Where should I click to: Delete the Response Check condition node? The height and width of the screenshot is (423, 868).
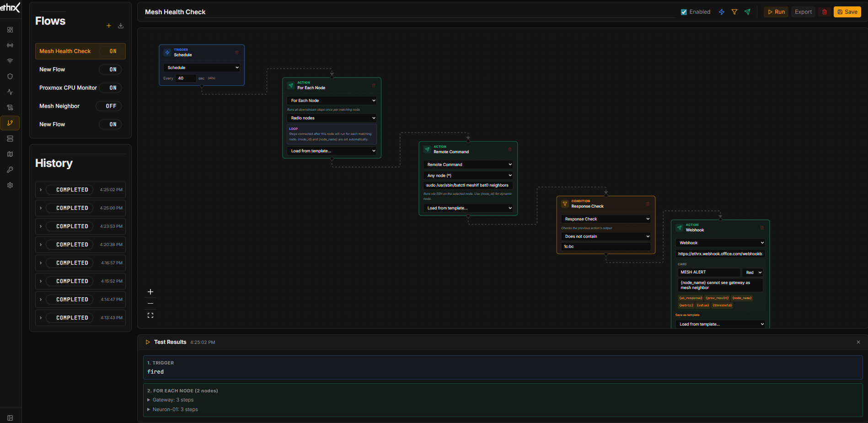tap(648, 204)
